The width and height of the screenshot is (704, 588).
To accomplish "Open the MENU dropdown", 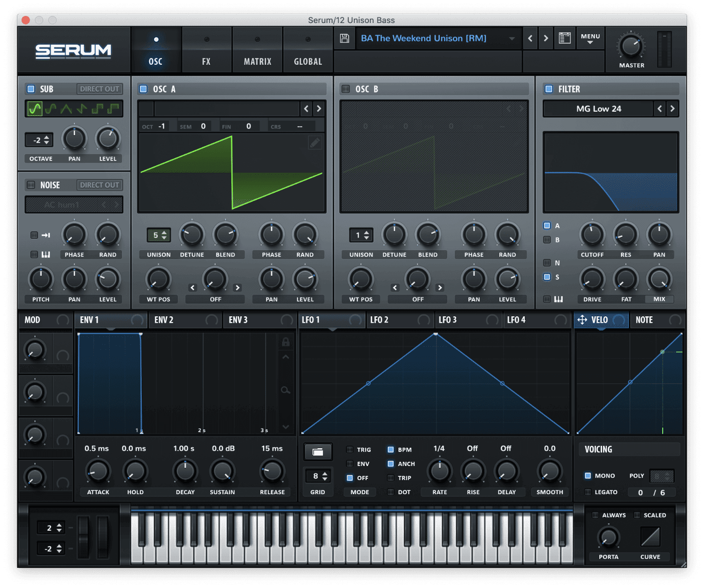I will point(590,38).
